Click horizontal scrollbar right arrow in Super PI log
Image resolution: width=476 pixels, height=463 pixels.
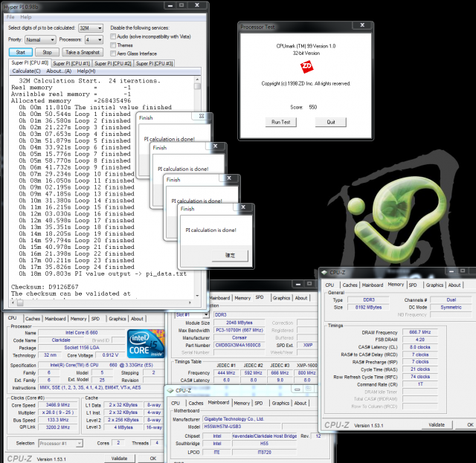(x=190, y=302)
